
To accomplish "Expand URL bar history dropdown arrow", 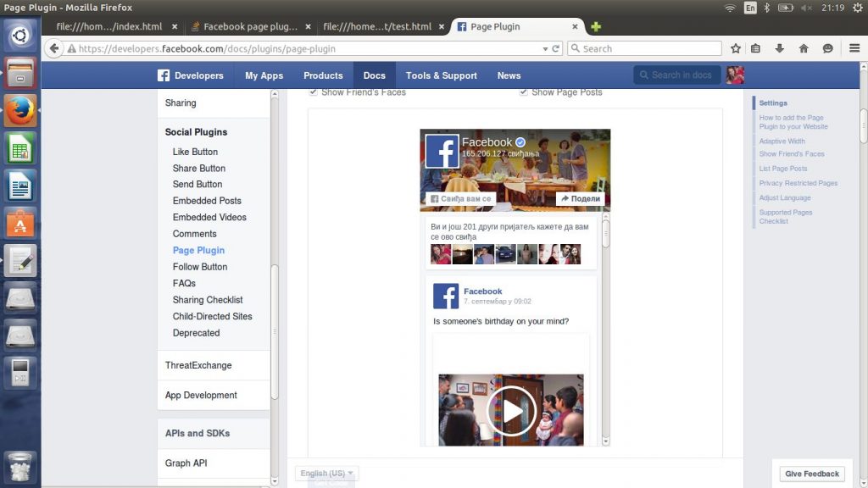I will pos(545,48).
